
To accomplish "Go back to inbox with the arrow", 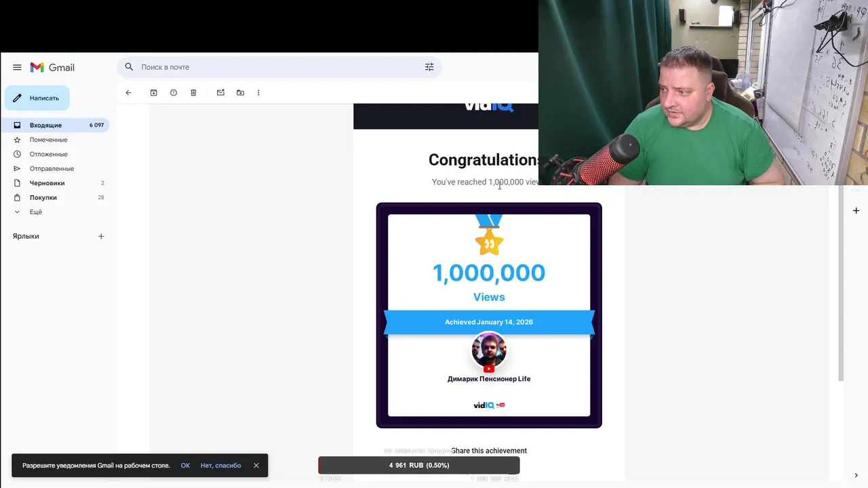I will pos(128,93).
